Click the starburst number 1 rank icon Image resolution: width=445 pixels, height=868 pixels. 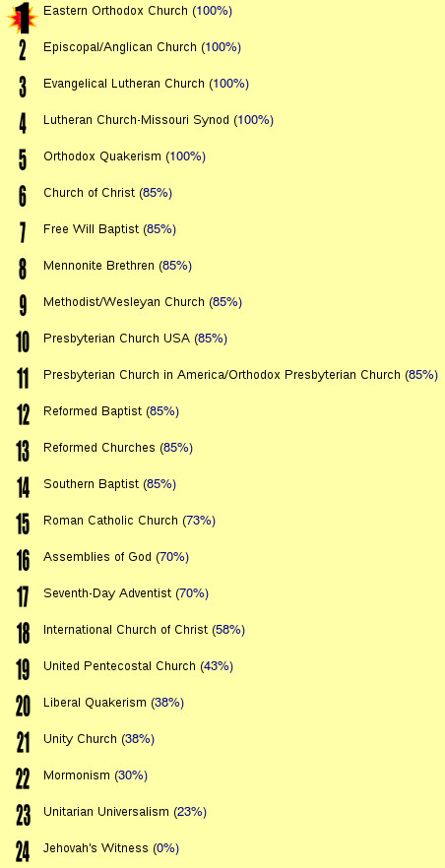[22, 18]
